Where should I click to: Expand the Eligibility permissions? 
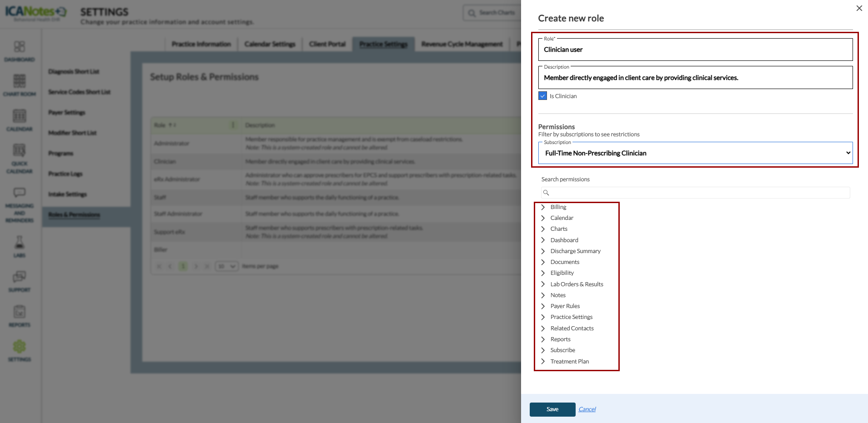click(543, 273)
